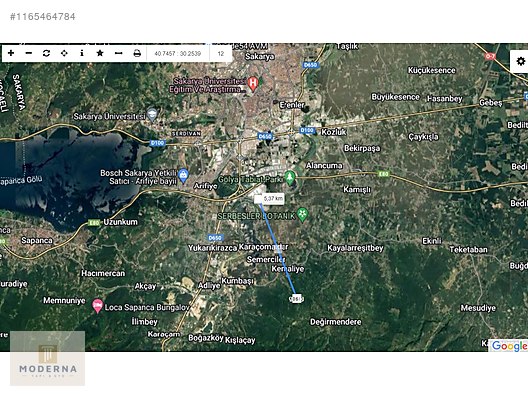This screenshot has width=528, height=396.
Task: Click the Serdivan district label
Action: 186,134
